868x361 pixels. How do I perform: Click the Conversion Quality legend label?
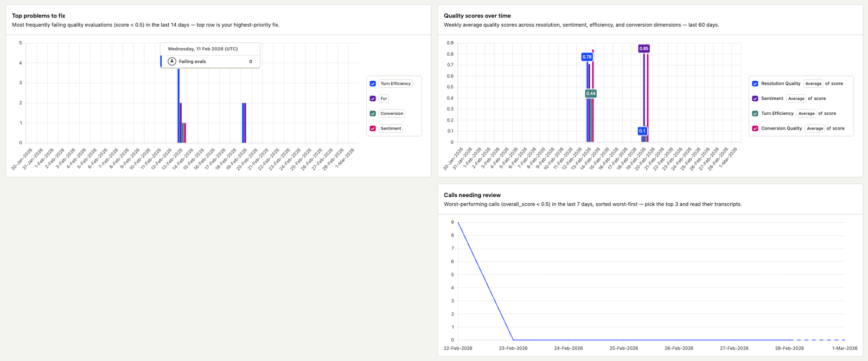[781, 128]
